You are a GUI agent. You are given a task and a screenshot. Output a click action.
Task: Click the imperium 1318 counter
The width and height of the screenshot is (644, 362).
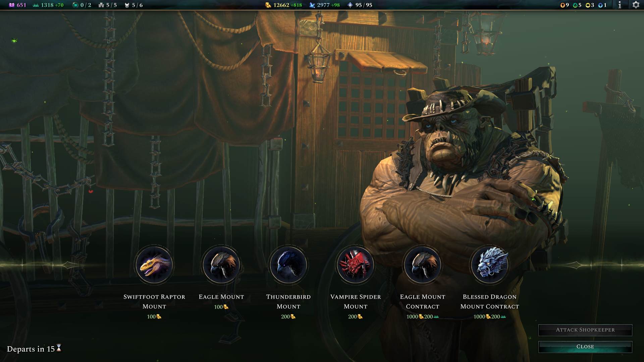tap(48, 5)
